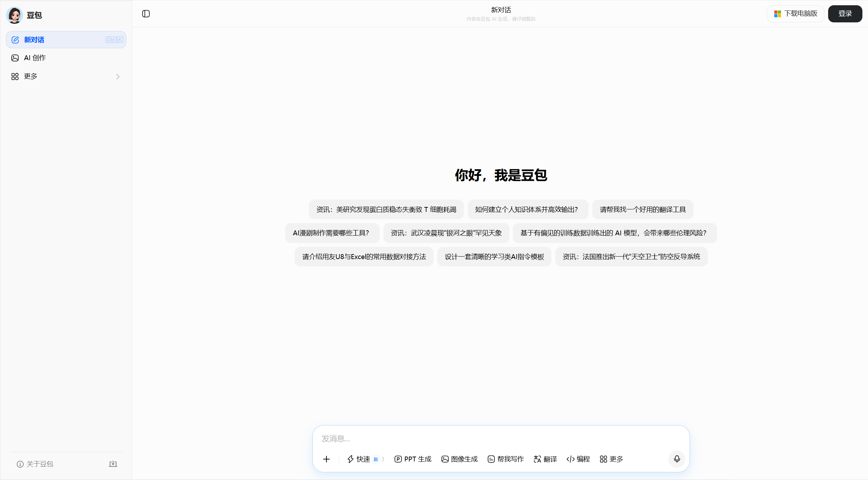Image resolution: width=868 pixels, height=480 pixels.
Task: Select the 编程 skill
Action: pyautogui.click(x=578, y=459)
